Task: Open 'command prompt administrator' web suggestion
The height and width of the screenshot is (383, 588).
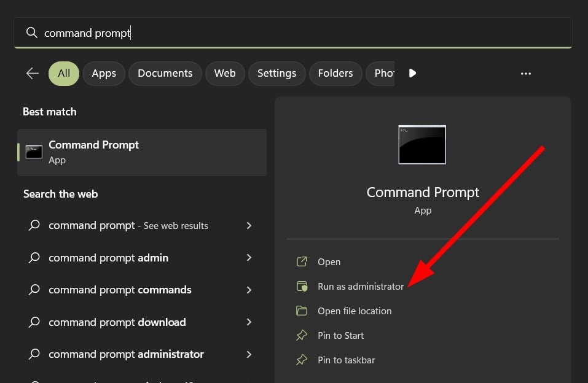Action: [126, 354]
